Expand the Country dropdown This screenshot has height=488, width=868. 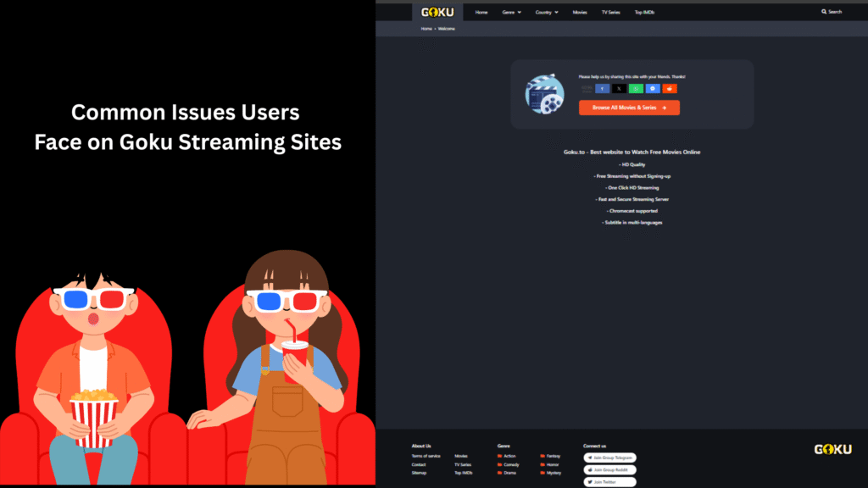click(x=547, y=12)
